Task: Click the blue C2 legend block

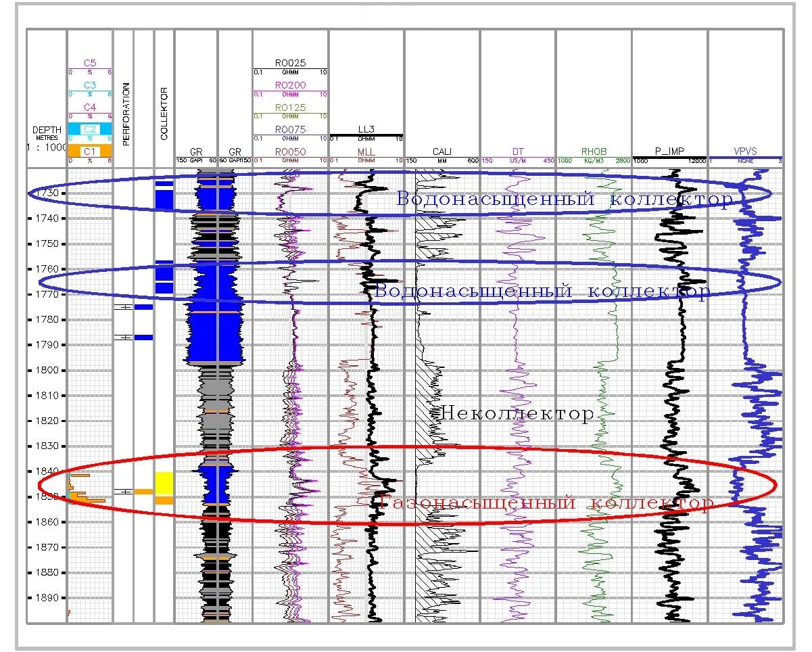Action: (89, 129)
